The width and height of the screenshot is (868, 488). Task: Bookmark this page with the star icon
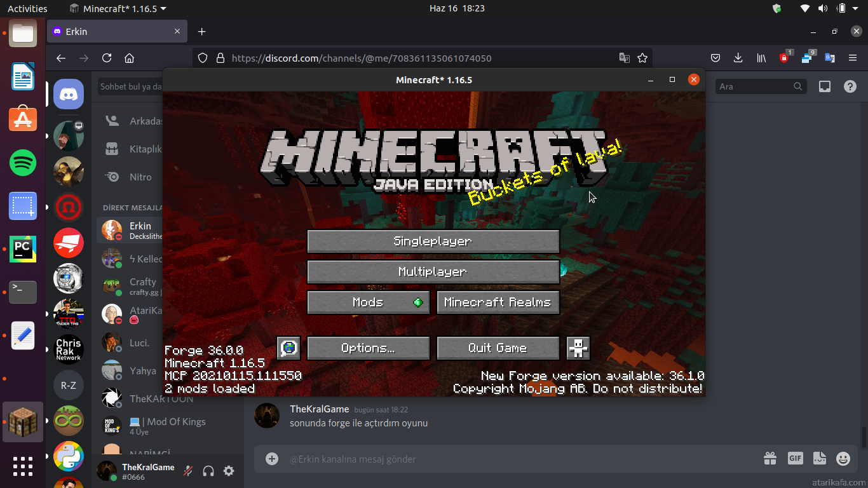pyautogui.click(x=642, y=58)
